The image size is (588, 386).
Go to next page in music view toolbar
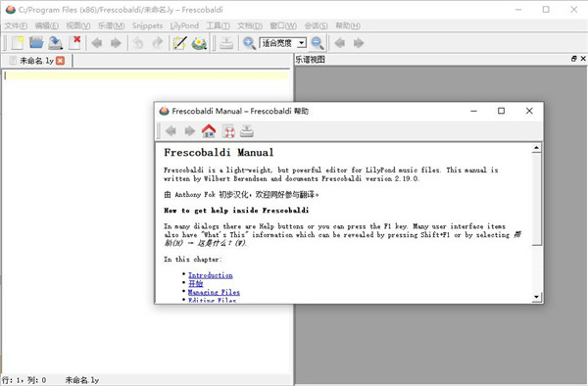pos(359,43)
